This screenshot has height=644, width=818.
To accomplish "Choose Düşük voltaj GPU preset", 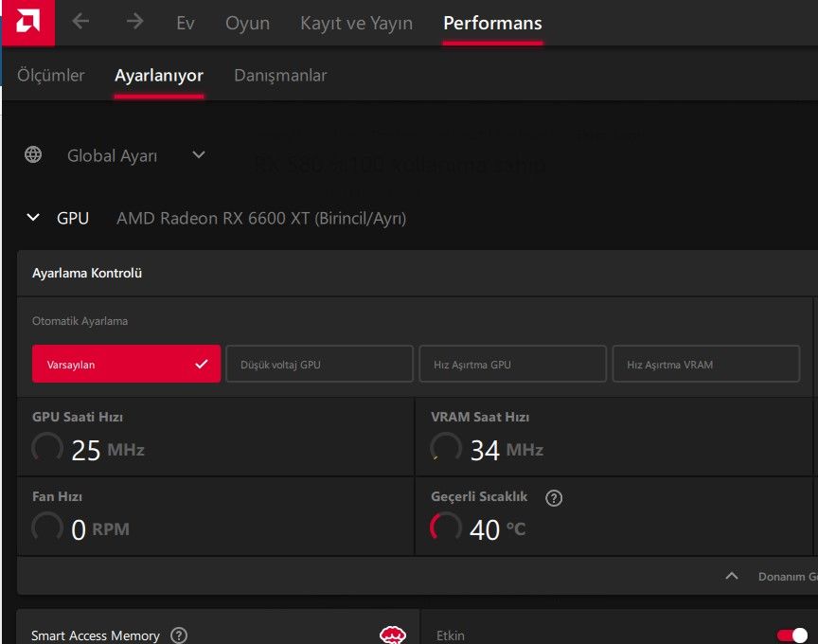I will point(319,364).
